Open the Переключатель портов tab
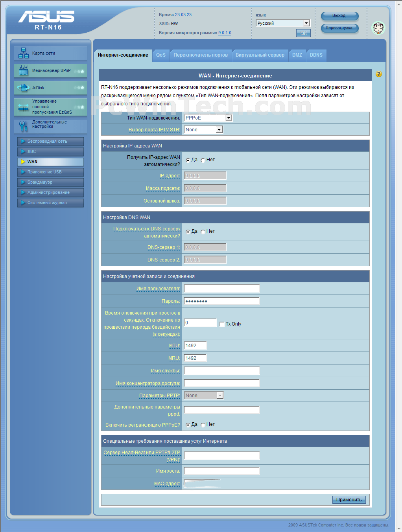 coord(201,55)
